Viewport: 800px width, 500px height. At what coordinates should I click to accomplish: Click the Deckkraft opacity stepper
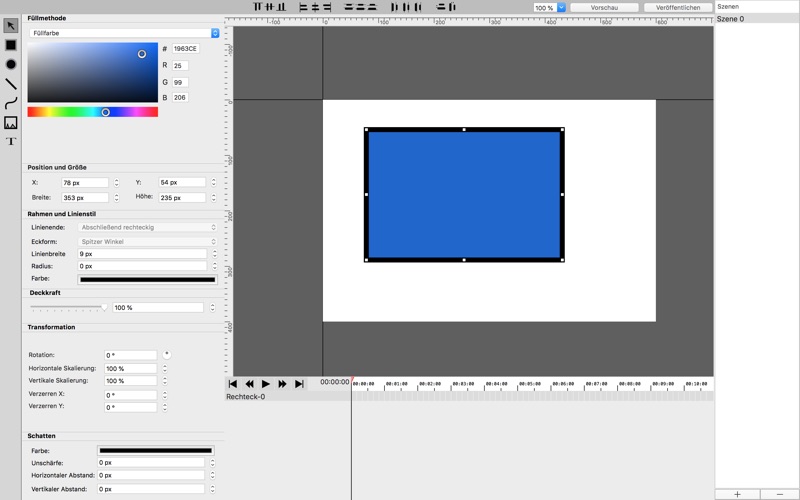(x=212, y=308)
